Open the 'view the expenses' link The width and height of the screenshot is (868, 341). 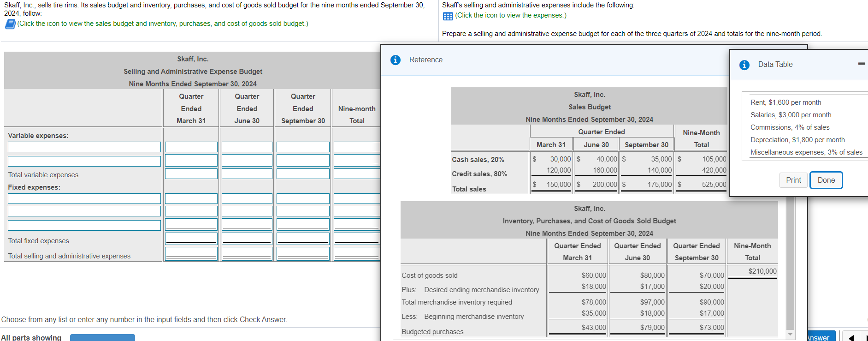click(511, 15)
